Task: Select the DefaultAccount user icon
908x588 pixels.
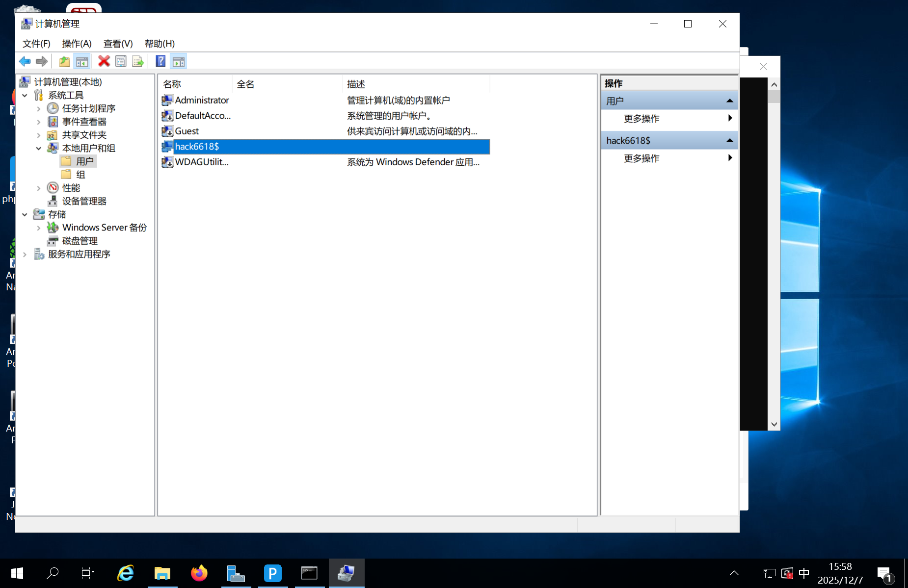Action: point(167,116)
